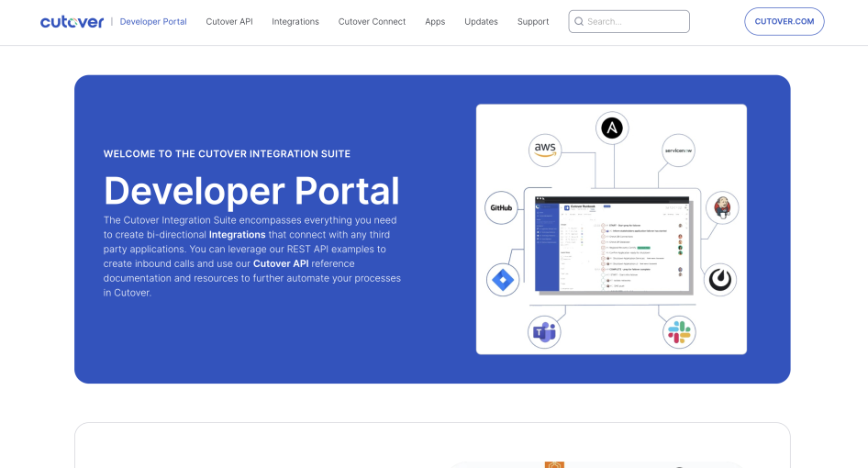Image resolution: width=868 pixels, height=468 pixels.
Task: Open the Developer Portal link
Action: pyautogui.click(x=153, y=22)
